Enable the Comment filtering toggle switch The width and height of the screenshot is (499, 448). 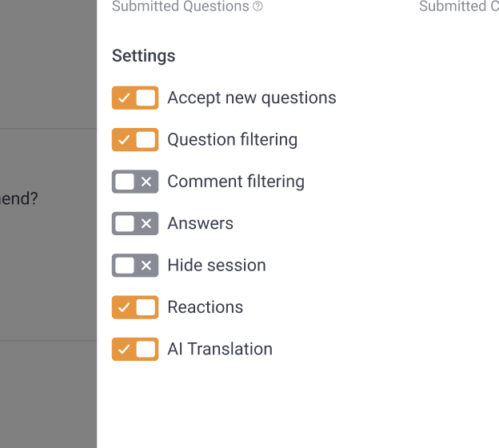(x=135, y=182)
